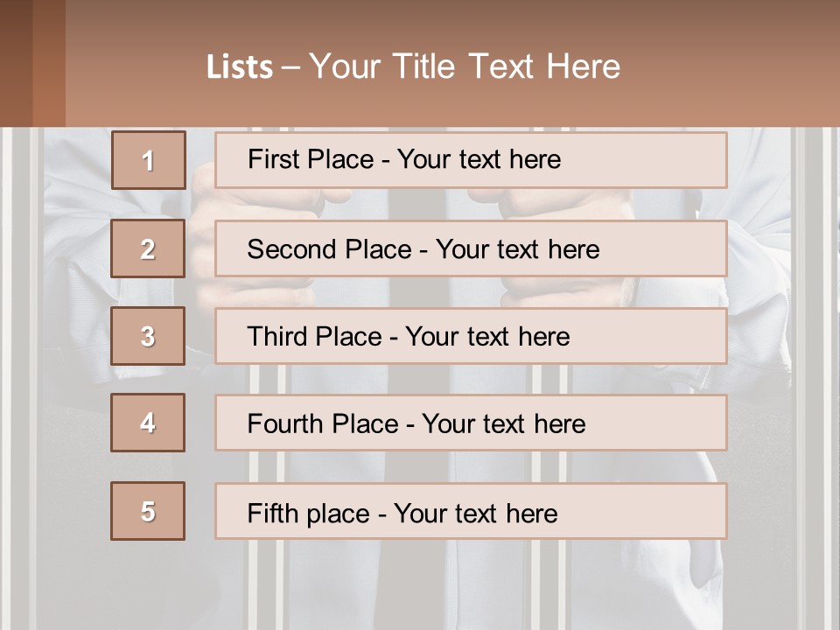Viewport: 840px width, 630px height.
Task: Click the number 3 square
Action: pyautogui.click(x=148, y=336)
